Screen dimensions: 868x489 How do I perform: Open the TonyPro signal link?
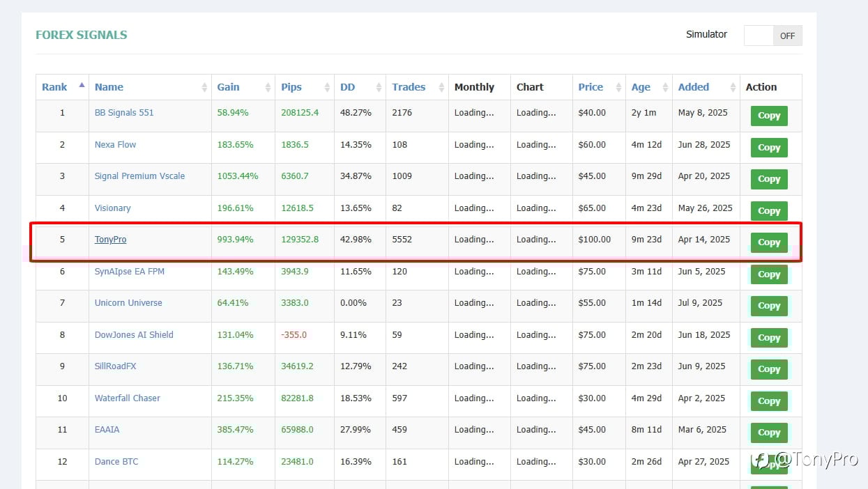pyautogui.click(x=110, y=240)
